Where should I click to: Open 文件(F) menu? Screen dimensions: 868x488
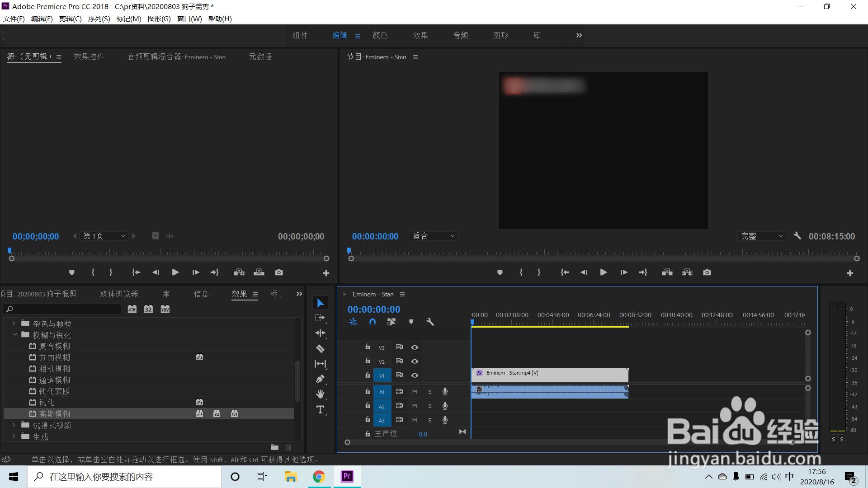click(14, 19)
